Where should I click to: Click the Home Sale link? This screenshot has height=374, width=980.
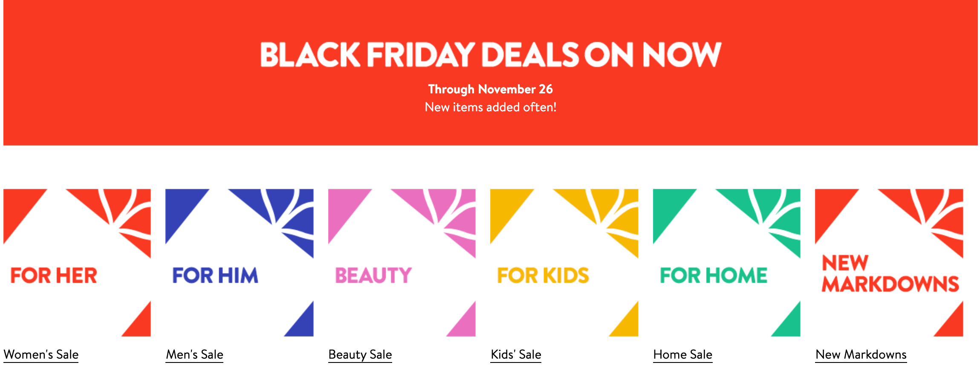tap(682, 354)
